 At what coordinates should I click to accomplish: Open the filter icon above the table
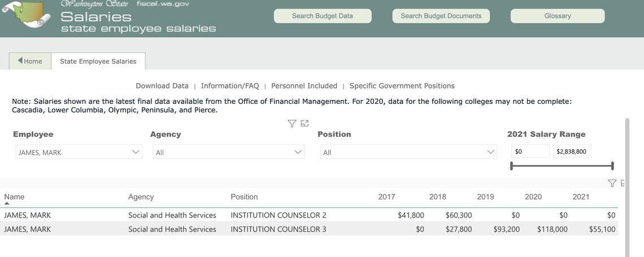612,183
